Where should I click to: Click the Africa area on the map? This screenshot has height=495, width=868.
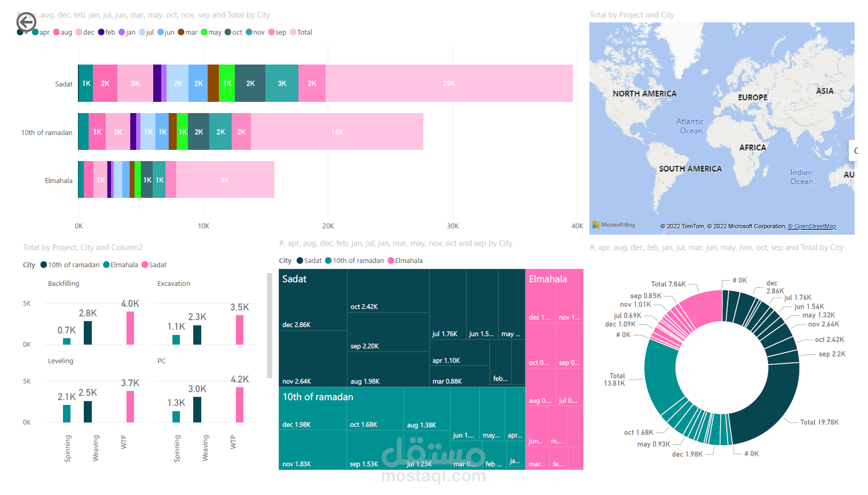752,147
